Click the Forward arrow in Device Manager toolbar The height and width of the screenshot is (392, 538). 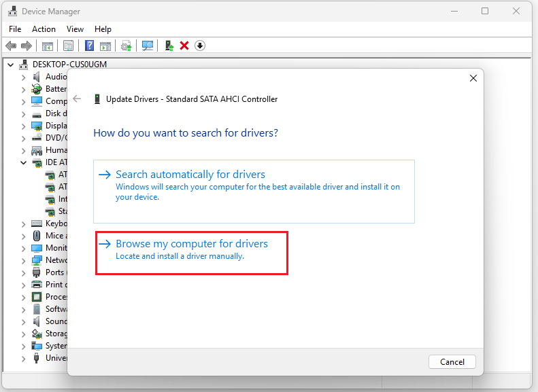click(27, 46)
